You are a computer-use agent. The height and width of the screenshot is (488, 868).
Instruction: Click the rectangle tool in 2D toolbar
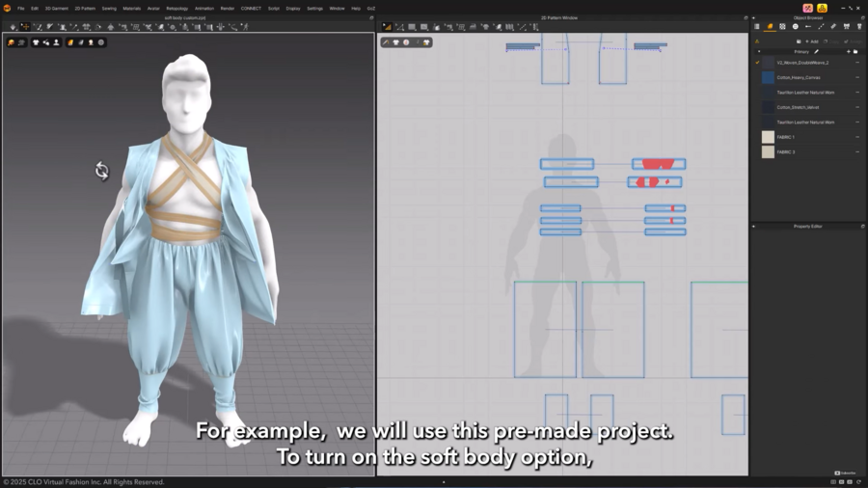pyautogui.click(x=412, y=27)
